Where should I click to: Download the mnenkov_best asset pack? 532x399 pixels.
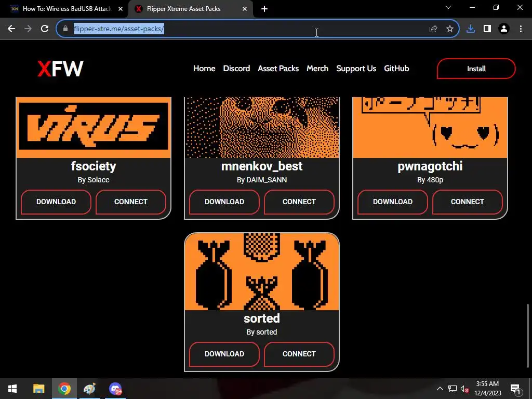pos(224,202)
